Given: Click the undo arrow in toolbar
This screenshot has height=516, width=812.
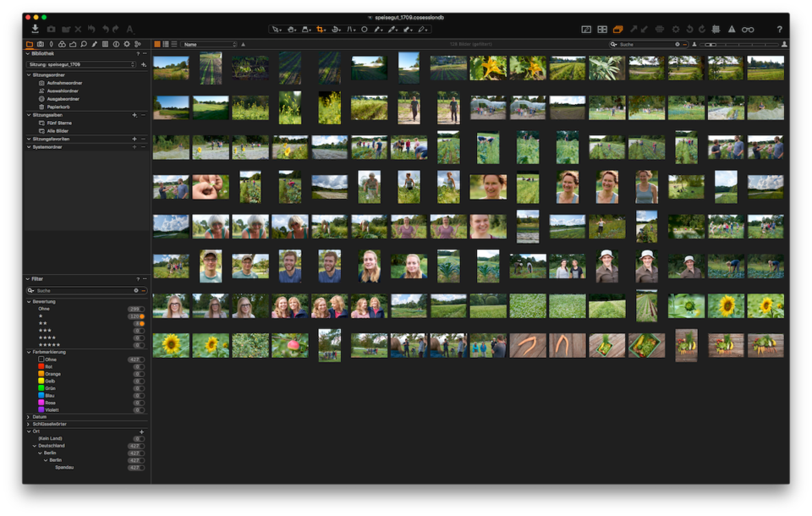Looking at the screenshot, I should click(x=106, y=30).
